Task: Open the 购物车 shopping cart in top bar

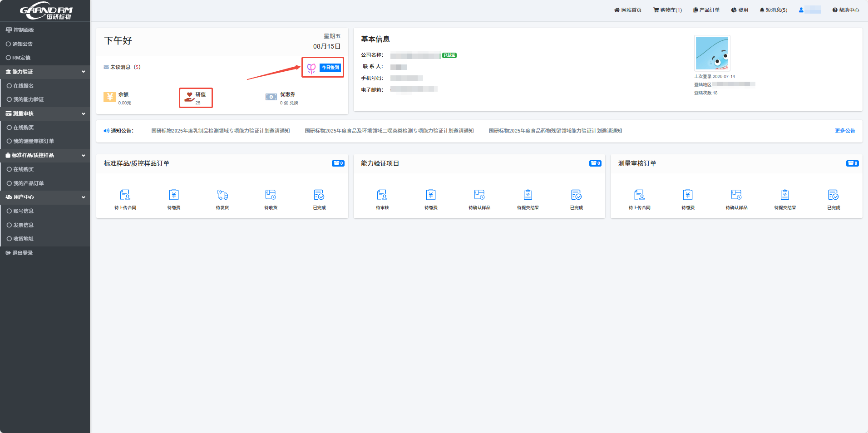Action: (667, 10)
